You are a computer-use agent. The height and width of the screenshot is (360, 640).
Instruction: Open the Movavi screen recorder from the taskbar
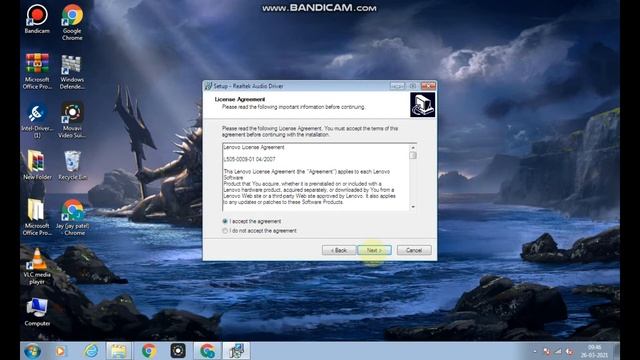pos(178,351)
